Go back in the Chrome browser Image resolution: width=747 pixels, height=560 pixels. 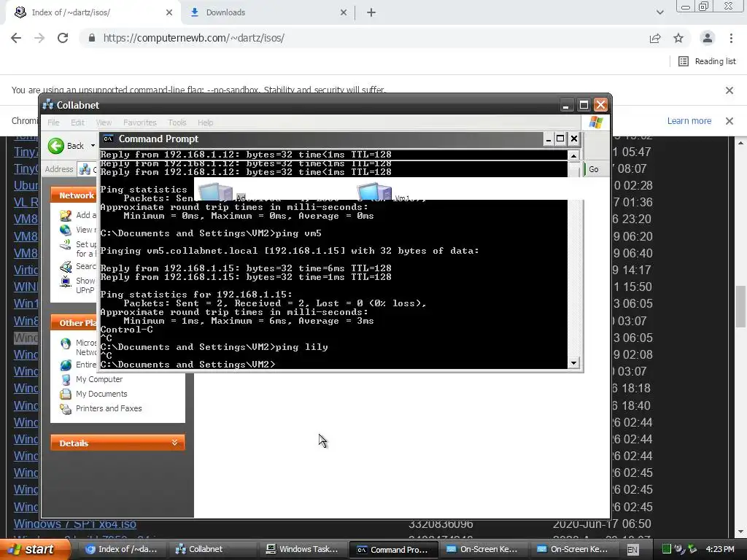(x=16, y=38)
